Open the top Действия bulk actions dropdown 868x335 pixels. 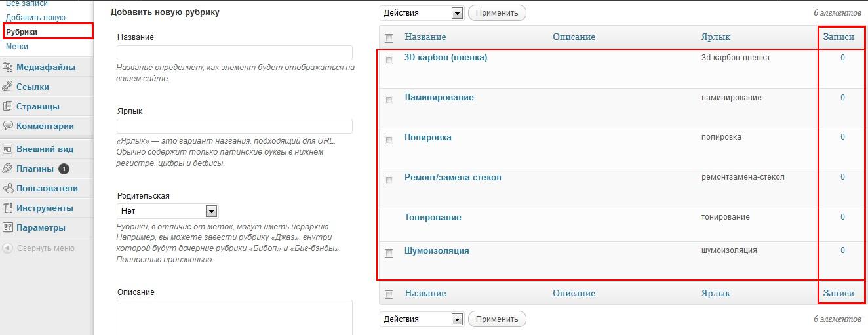(422, 12)
